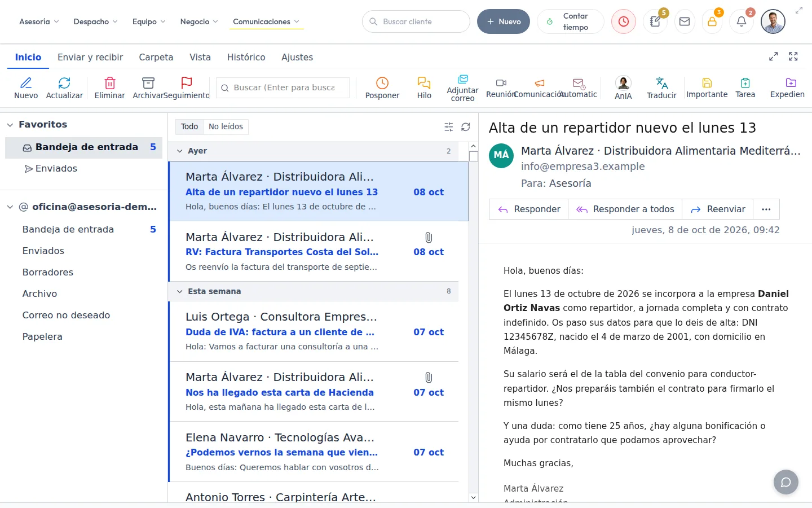Image resolution: width=812 pixels, height=508 pixels.
Task: Open the notes icon with badge 5
Action: [655, 21]
